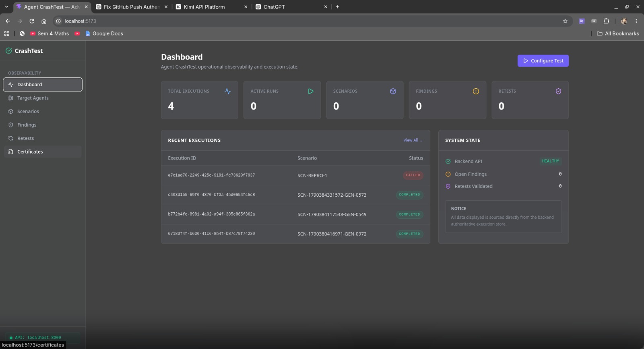Select execution ID e7c1ad70-2249-425c-9191-fc73620f7937
Viewport: 644px width, 349px height.
tap(211, 175)
